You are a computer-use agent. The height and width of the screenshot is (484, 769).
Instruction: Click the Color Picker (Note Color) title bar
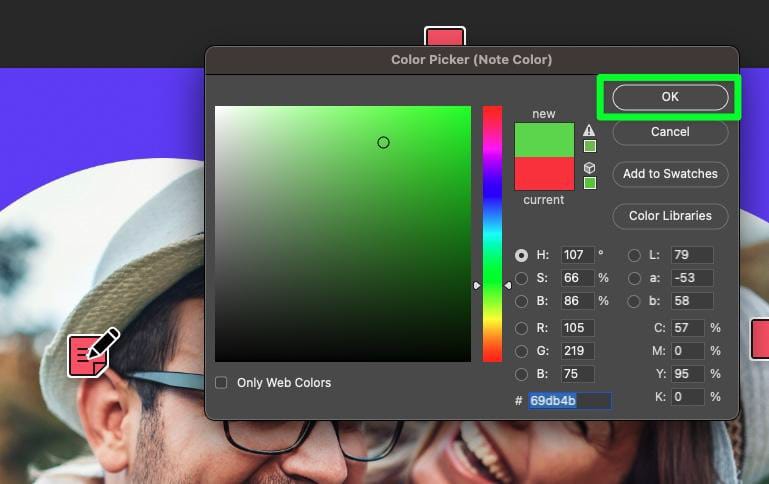[472, 60]
